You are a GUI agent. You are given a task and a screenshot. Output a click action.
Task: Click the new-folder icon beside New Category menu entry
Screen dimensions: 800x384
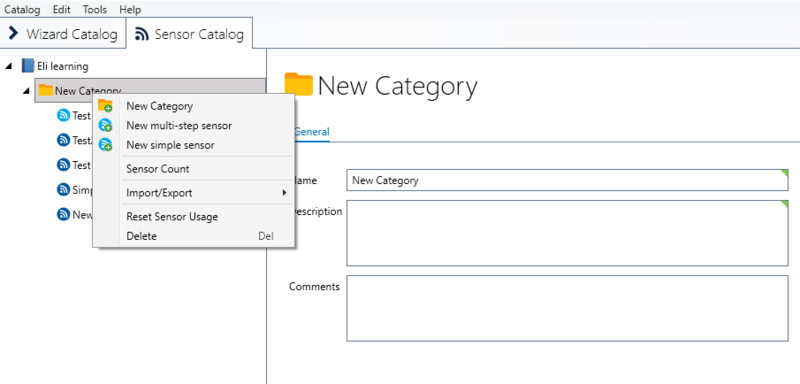105,106
